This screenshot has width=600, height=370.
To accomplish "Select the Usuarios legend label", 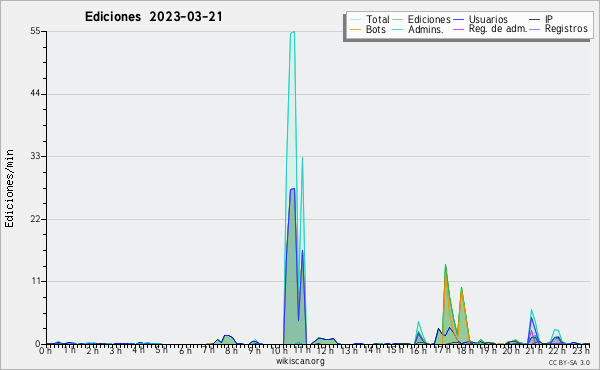I will point(488,19).
